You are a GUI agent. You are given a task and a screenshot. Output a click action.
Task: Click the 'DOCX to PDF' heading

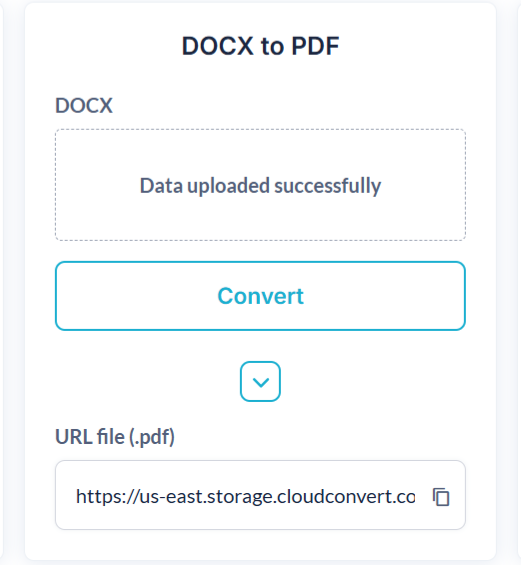[260, 46]
